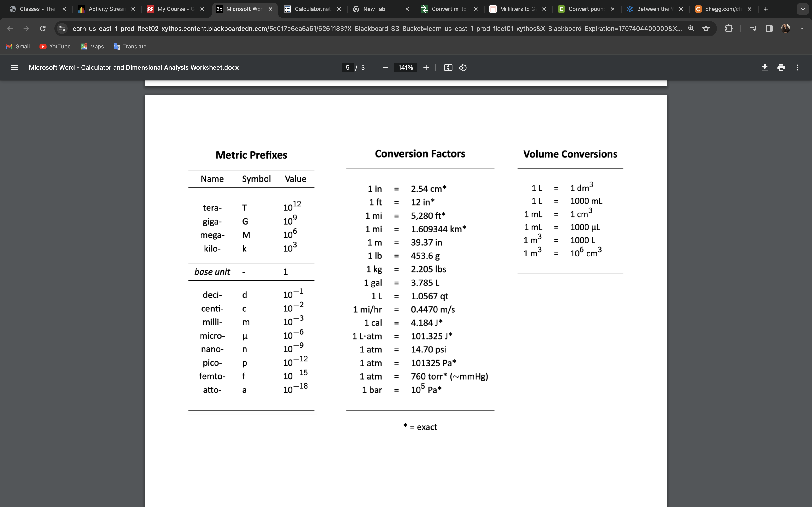This screenshot has height=507, width=812.
Task: Rotate the document counterclockwise
Action: [x=463, y=67]
